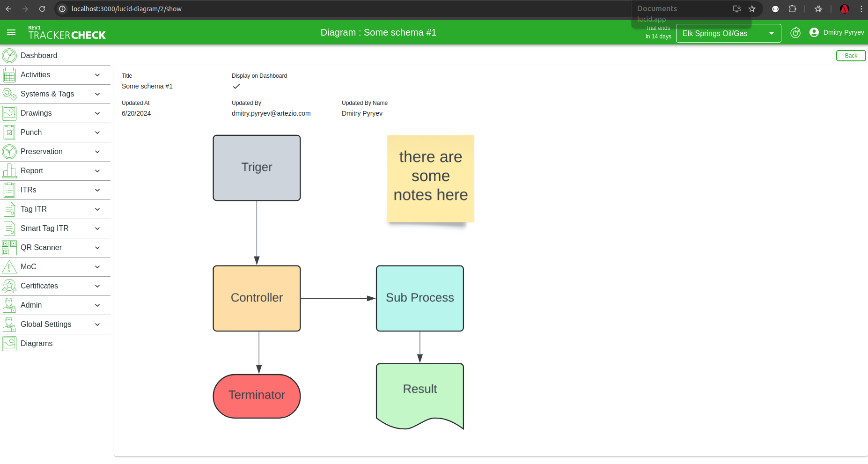Click the Trial ends in 14 days notice
This screenshot has height=464, width=868.
pyautogui.click(x=658, y=32)
